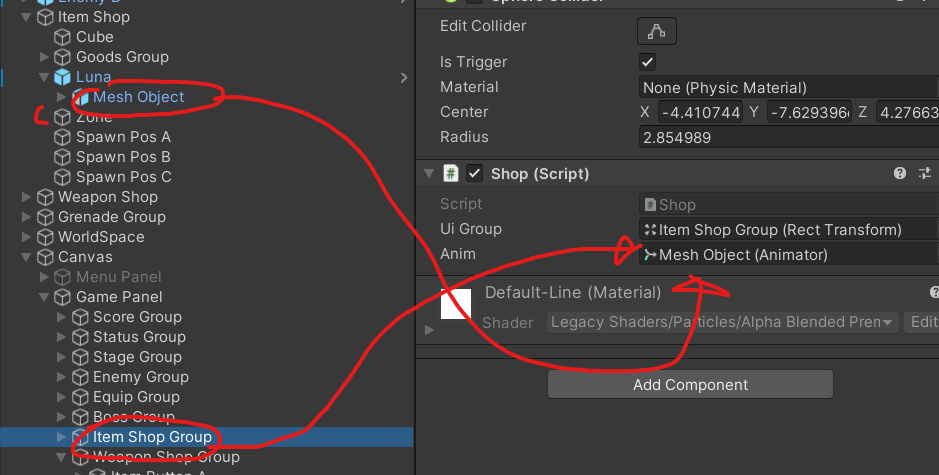Click the WorldSpace object cube icon
This screenshot has width=939, height=475.
tap(45, 237)
